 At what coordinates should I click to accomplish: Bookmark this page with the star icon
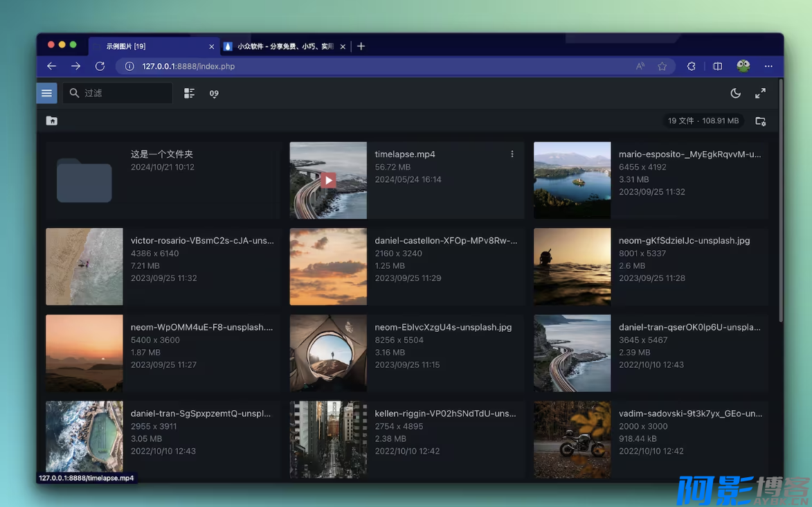662,66
